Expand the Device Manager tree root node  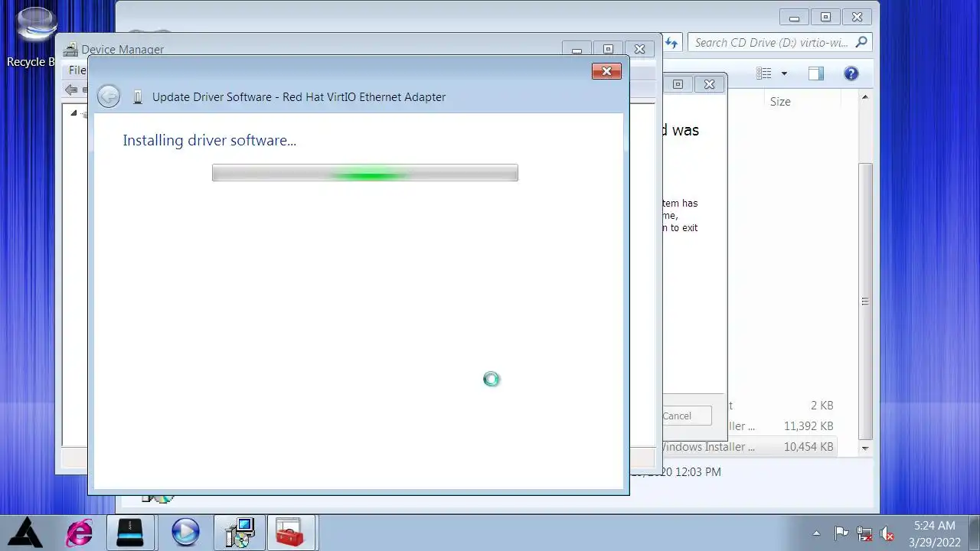(x=74, y=113)
